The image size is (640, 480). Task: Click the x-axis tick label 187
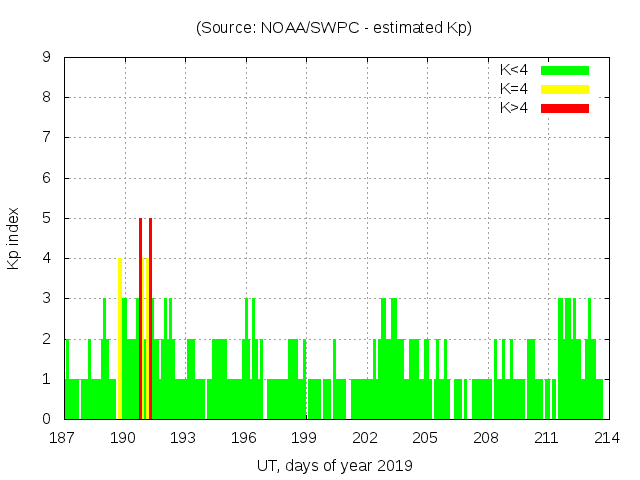pos(63,437)
